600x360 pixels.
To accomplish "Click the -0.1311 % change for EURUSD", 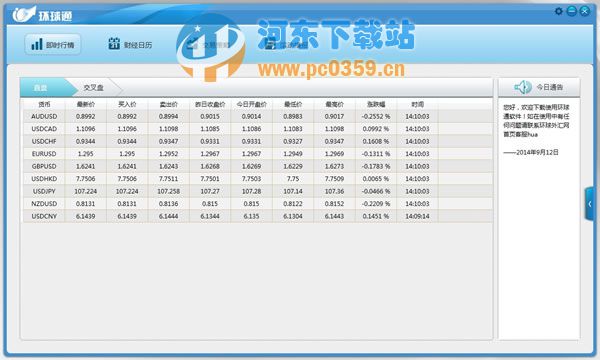I will [376, 154].
